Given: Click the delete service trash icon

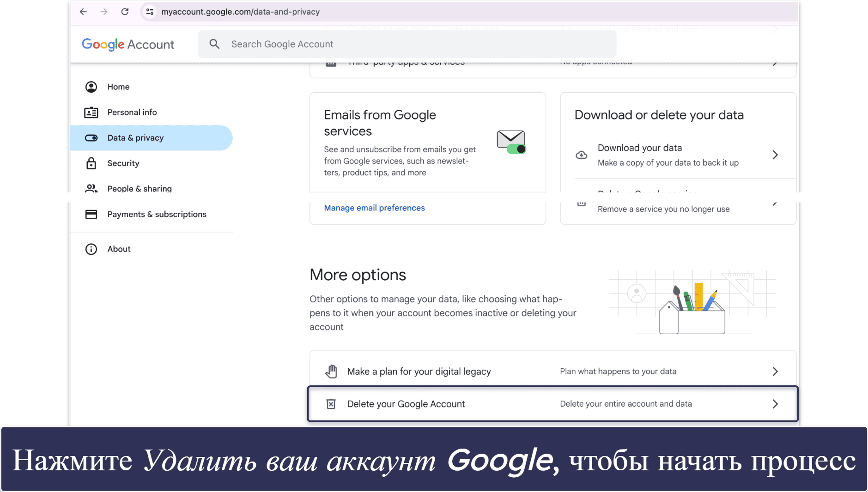Looking at the screenshot, I should point(582,203).
